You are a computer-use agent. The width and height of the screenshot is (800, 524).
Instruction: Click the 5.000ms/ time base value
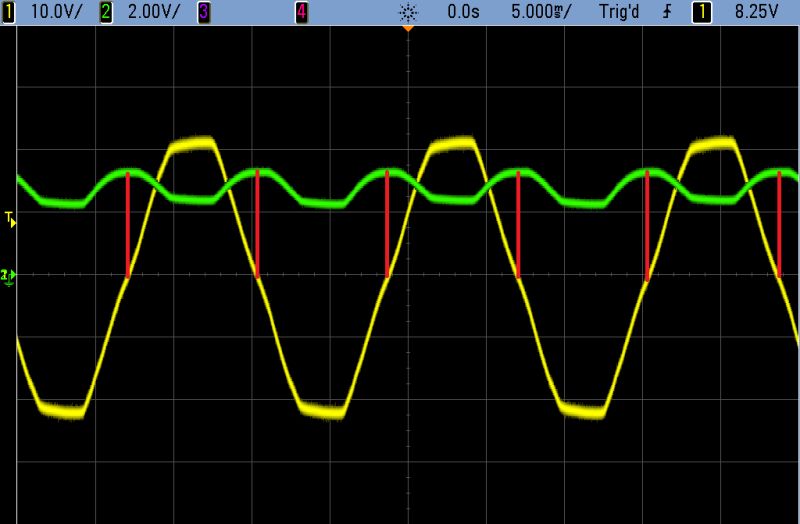point(541,12)
